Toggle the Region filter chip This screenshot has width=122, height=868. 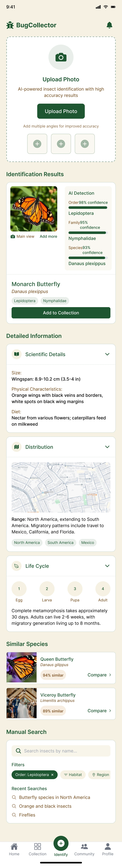[100, 775]
